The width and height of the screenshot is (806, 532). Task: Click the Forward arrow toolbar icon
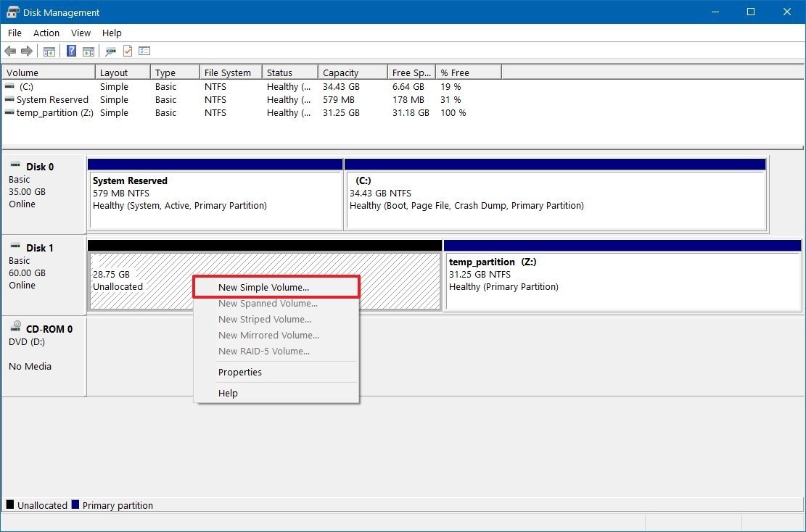(x=27, y=51)
